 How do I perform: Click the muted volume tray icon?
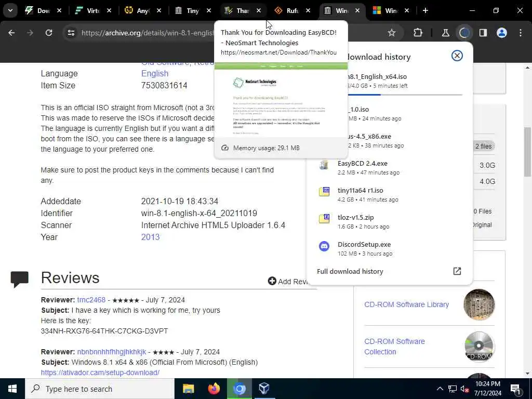point(464,389)
